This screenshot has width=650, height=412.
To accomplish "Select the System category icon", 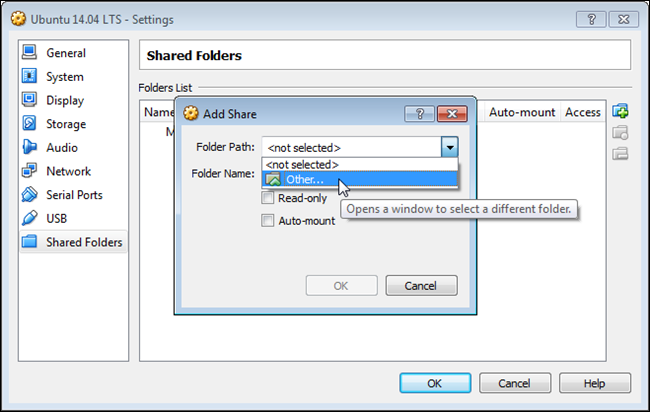I will click(29, 77).
